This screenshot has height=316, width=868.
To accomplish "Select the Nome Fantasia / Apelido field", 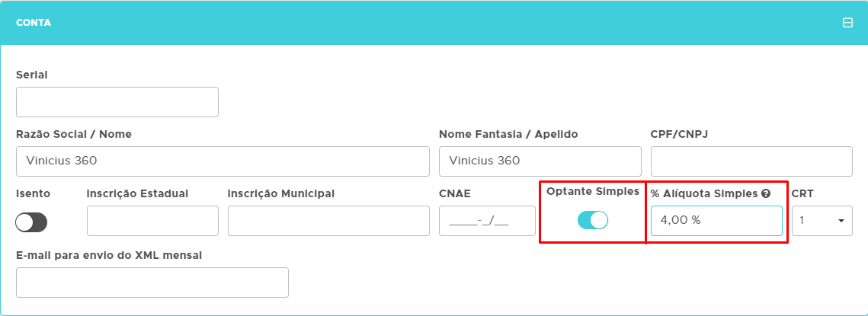I will (540, 161).
